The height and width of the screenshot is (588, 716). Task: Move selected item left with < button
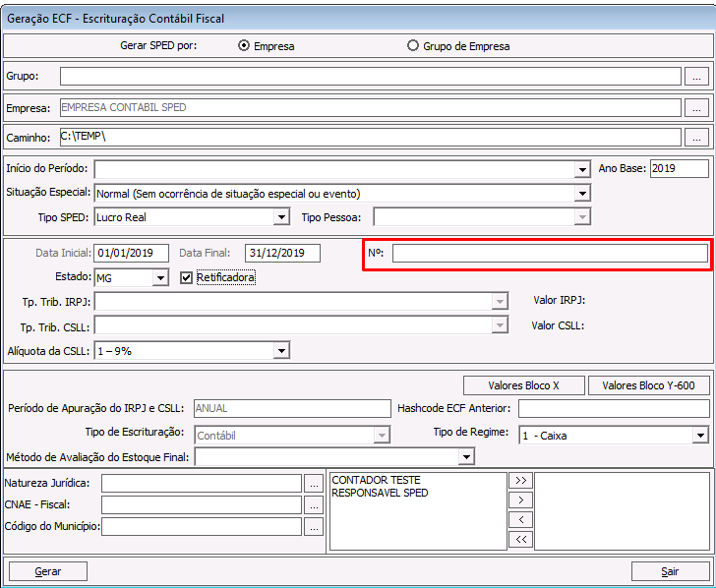[x=520, y=520]
